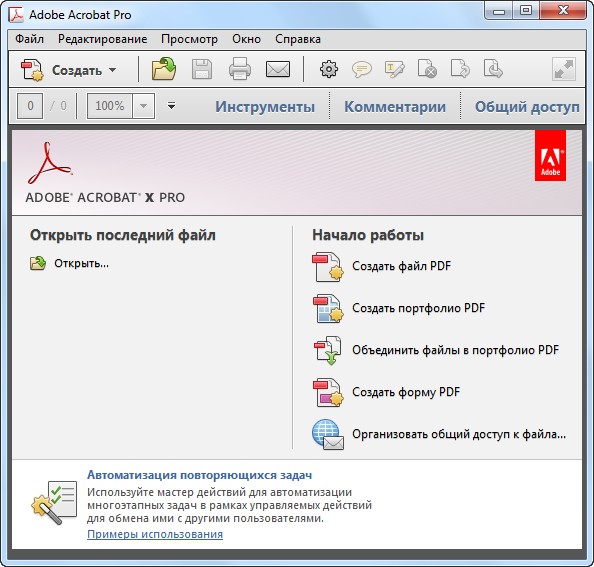Click Организовать общий доступ к файла...
Viewport: 594px width, 567px height.
tap(459, 434)
